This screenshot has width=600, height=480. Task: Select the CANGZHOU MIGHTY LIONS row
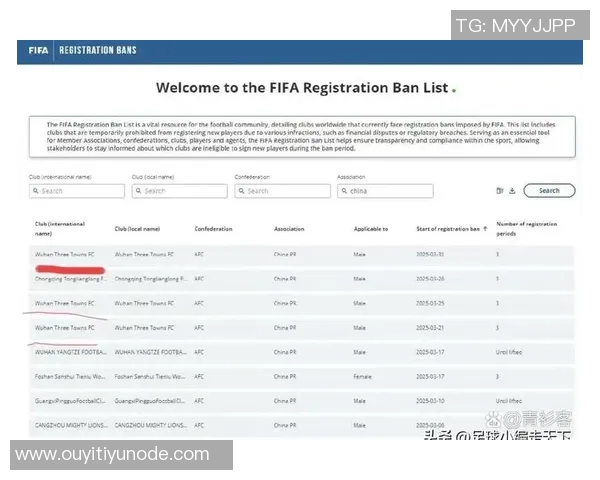pos(300,426)
